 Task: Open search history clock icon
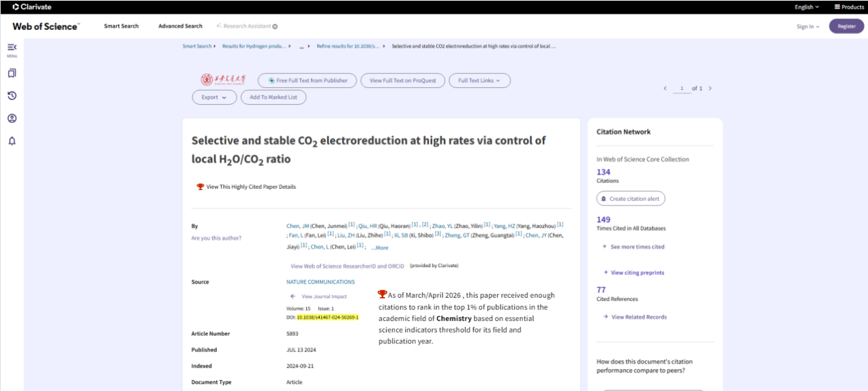tap(12, 95)
